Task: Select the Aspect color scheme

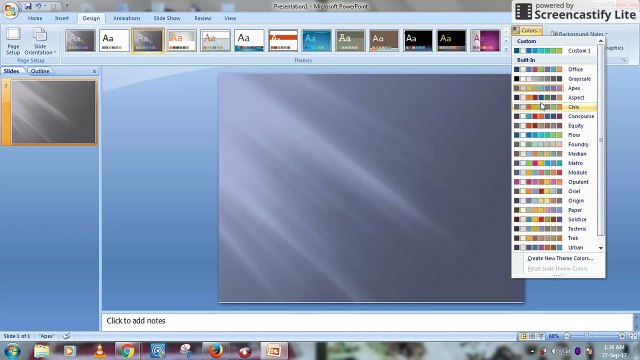Action: click(554, 98)
